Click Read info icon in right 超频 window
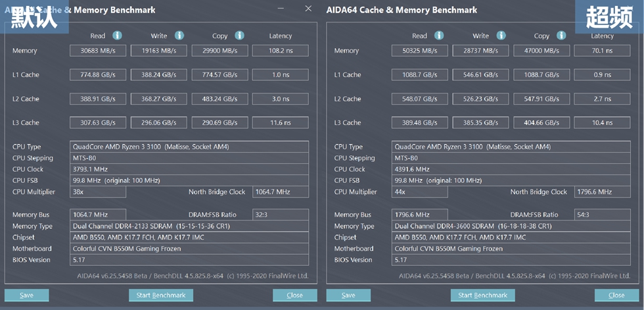Image resolution: width=644 pixels, height=310 pixels. click(x=439, y=36)
